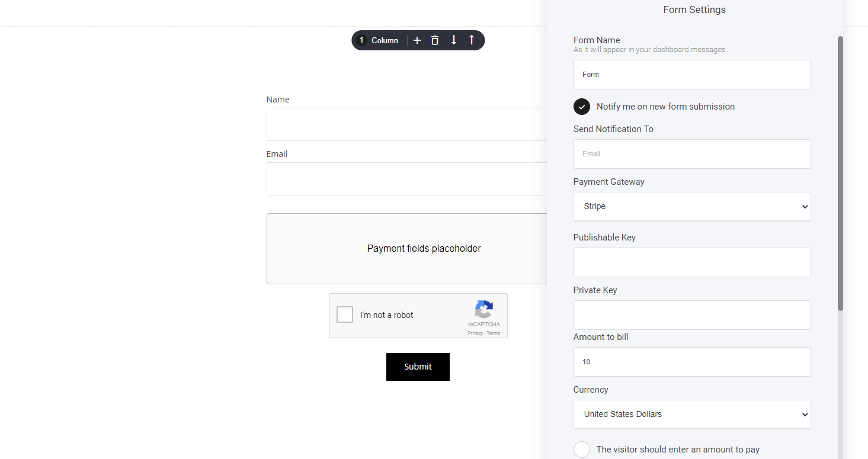The width and height of the screenshot is (868, 459).
Task: Open the reCAPTCHA Terms link
Action: (494, 333)
